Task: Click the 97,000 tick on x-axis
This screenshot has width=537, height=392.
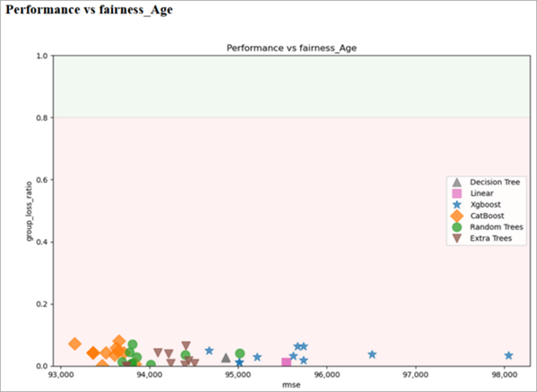Action: [x=415, y=376]
